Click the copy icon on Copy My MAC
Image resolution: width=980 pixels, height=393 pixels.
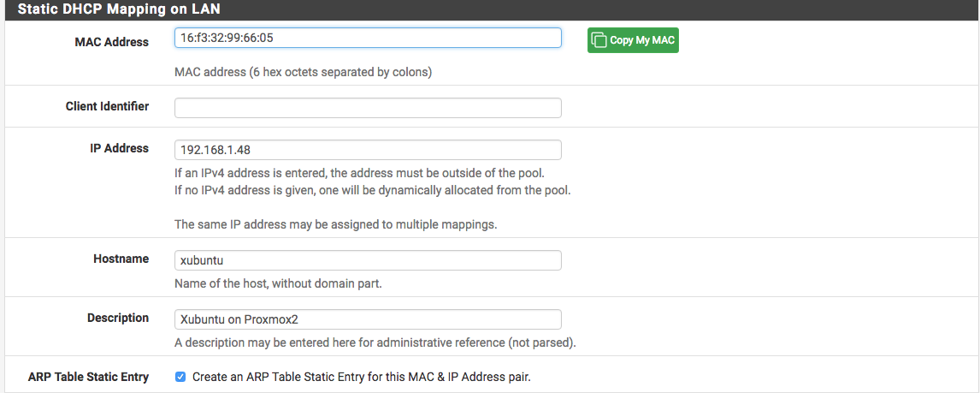tap(599, 40)
